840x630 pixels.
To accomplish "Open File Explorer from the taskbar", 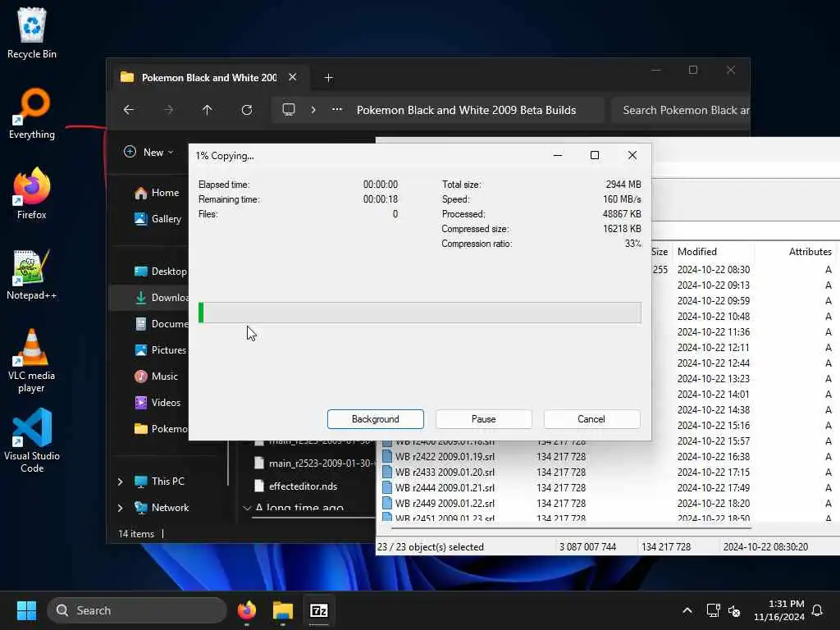I will pos(283,610).
